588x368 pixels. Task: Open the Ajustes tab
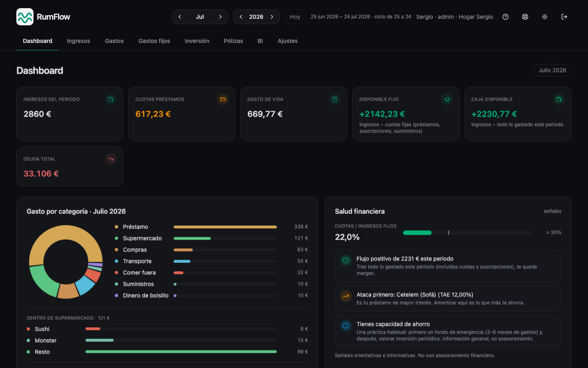coord(288,41)
